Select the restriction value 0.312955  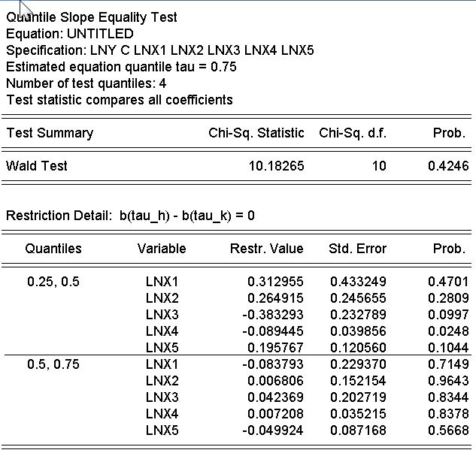[275, 282]
